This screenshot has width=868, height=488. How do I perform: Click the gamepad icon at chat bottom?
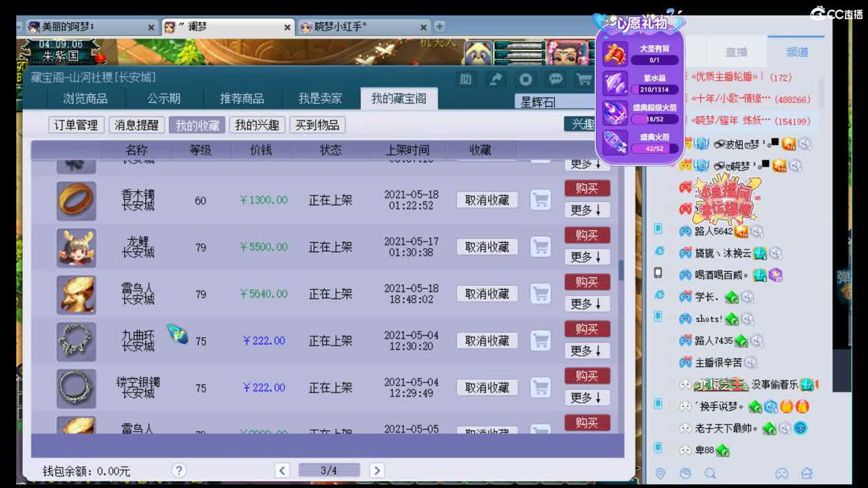pyautogui.click(x=781, y=473)
